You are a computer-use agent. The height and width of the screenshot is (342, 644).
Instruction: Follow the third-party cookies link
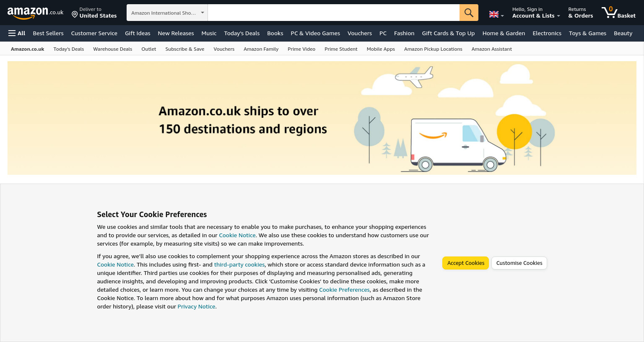point(239,264)
